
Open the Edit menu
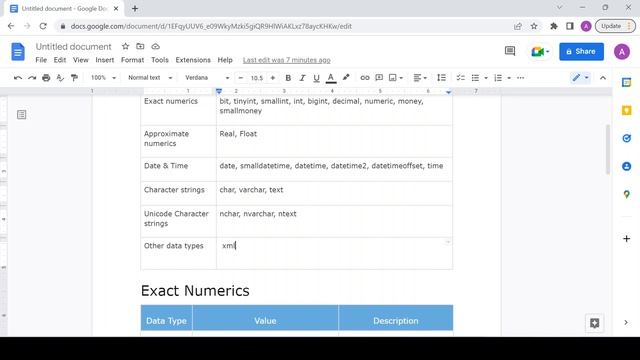point(60,60)
